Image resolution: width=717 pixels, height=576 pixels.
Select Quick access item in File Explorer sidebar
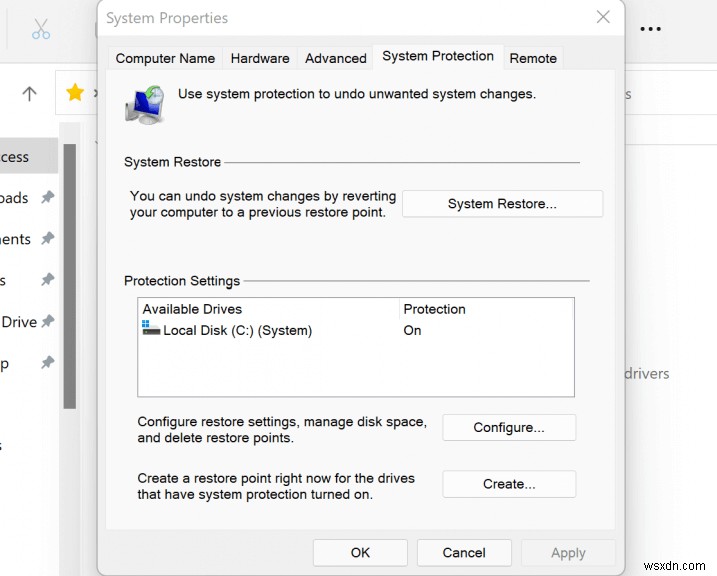29,156
